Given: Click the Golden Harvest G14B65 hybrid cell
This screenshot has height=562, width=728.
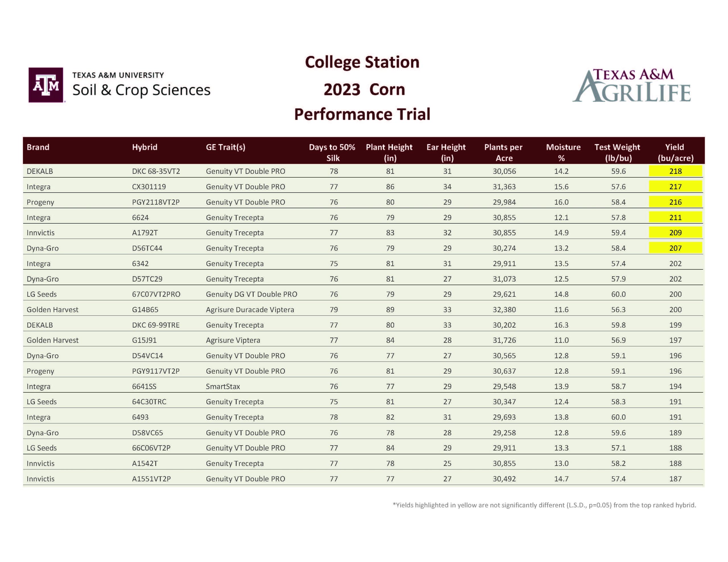Looking at the screenshot, I should coord(145,310).
